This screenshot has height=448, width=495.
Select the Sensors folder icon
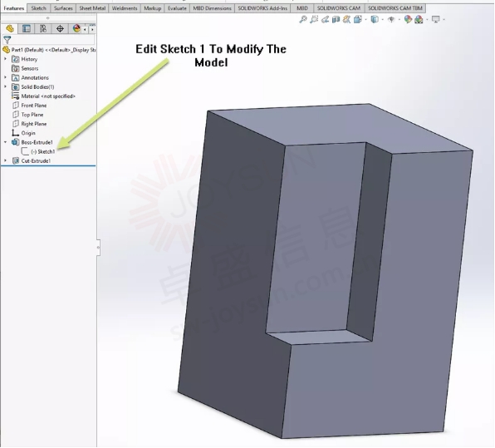coord(15,68)
